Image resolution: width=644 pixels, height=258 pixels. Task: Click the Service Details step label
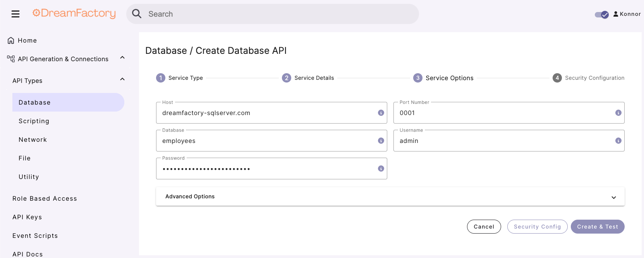click(x=314, y=78)
